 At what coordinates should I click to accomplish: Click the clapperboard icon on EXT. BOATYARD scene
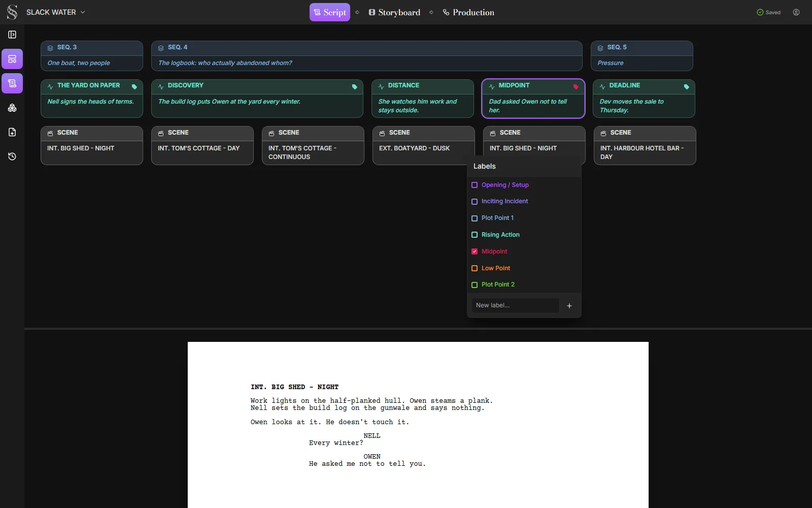point(382,133)
